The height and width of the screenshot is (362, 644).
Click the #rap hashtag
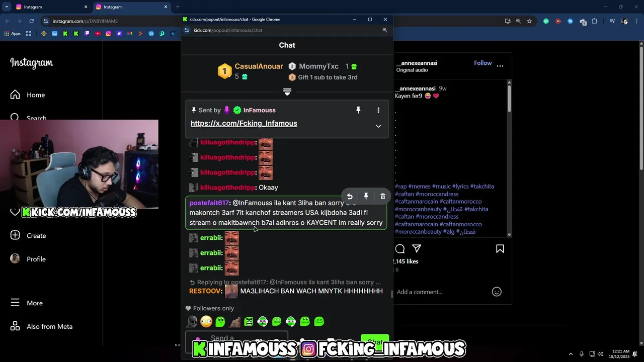(401, 187)
